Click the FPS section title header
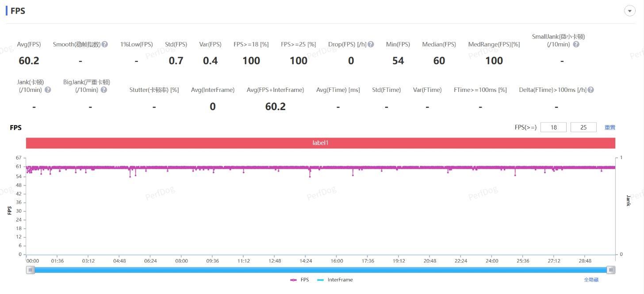This screenshot has height=294, width=644. pos(18,11)
